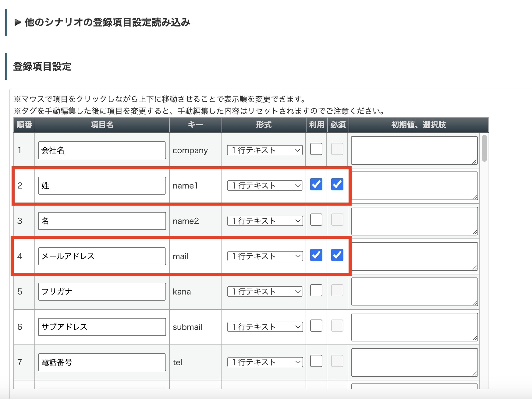Expand 他のシナリオの登録項目設定読み込み section triangle
532x399 pixels.
pyautogui.click(x=18, y=22)
